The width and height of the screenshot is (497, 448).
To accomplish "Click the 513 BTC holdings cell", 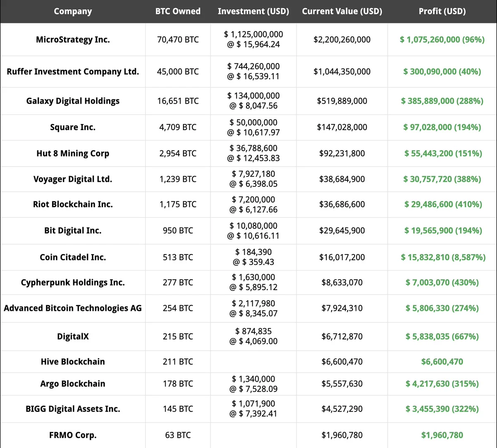I will tap(178, 257).
